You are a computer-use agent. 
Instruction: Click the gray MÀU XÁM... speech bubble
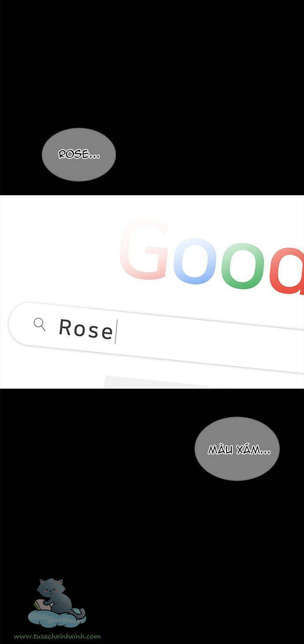[237, 448]
